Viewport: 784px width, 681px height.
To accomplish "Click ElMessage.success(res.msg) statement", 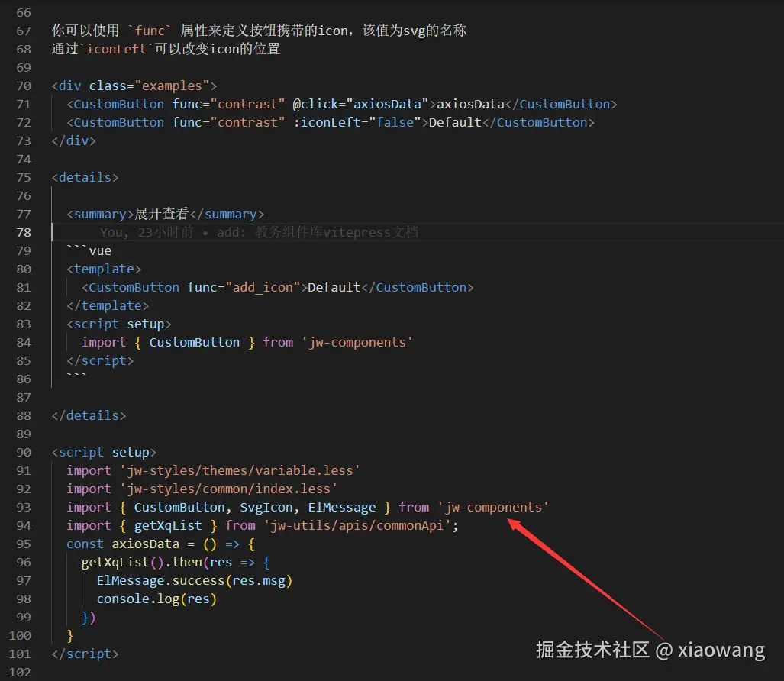I will tap(195, 581).
